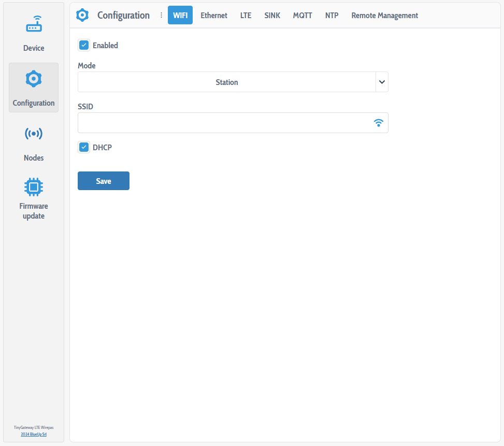
Task: Open the Remote Management tab
Action: coord(384,16)
